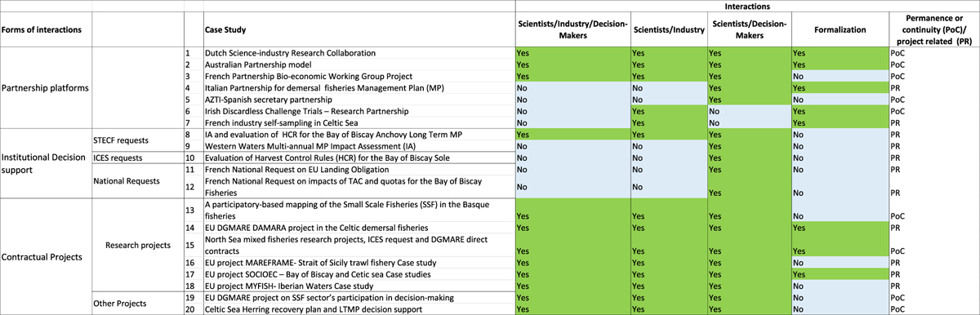Click the 'Permanence or continuity' column header
This screenshot has height=315, width=980.
(x=934, y=29)
